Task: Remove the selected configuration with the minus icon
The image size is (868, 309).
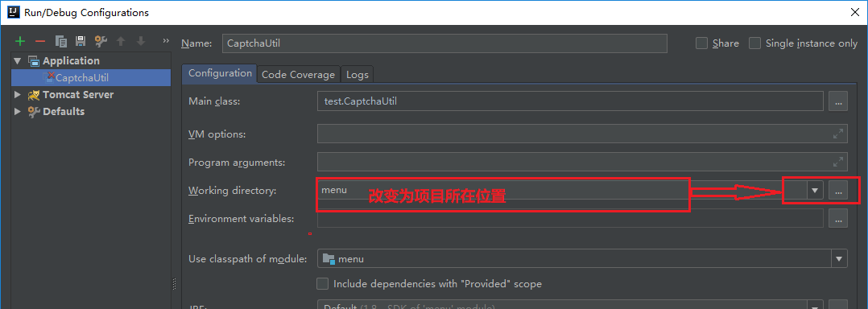Action: [x=40, y=42]
